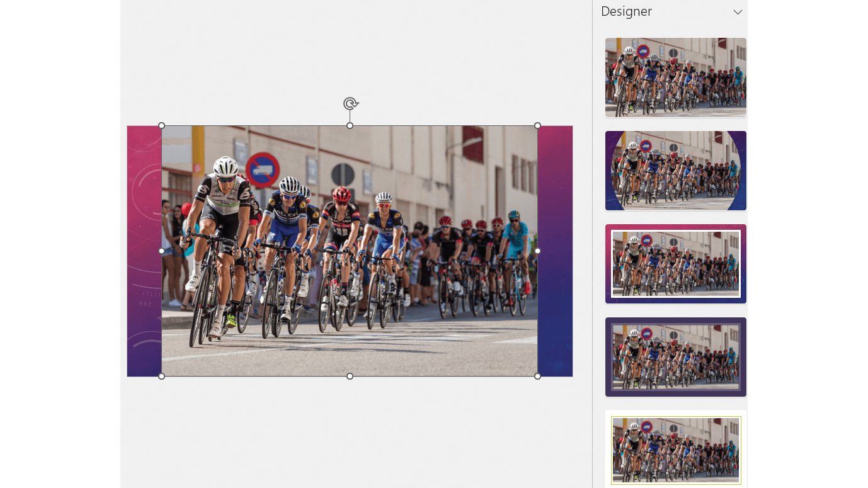Click the top-right corner sizing handle
This screenshot has height=488, width=868.
tap(537, 126)
